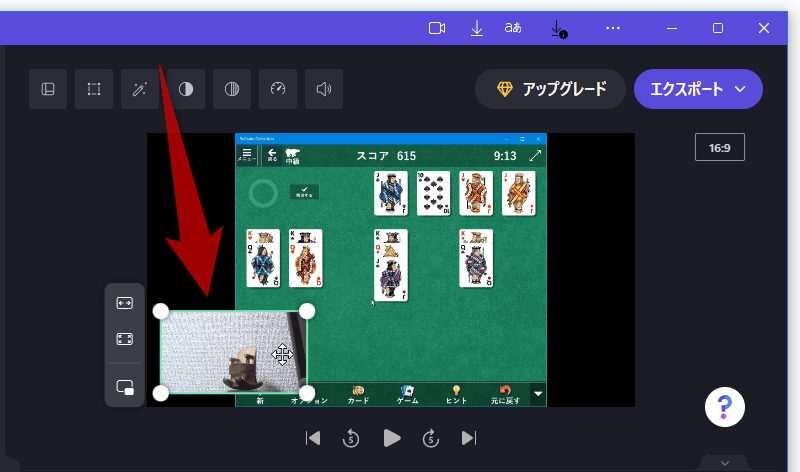Click the solitaire bottom bar dropdown triangle
800x472 pixels.
(x=538, y=394)
